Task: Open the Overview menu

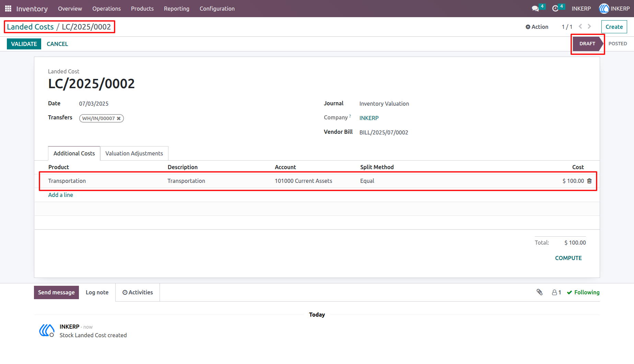Action: (x=70, y=9)
